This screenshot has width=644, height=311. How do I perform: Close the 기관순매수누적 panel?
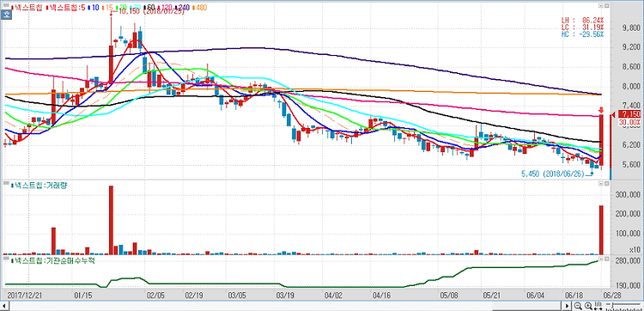coord(606,259)
